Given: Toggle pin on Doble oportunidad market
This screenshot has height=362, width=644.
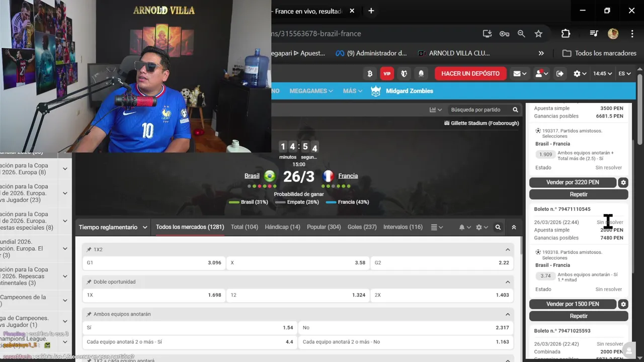Looking at the screenshot, I should 89,282.
